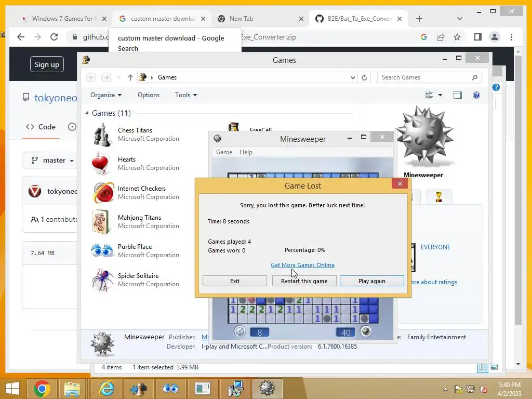Click Chrome back arrow

(x=21, y=37)
